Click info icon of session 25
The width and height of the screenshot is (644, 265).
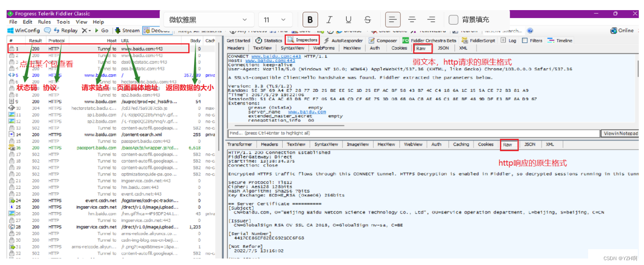tap(12, 207)
